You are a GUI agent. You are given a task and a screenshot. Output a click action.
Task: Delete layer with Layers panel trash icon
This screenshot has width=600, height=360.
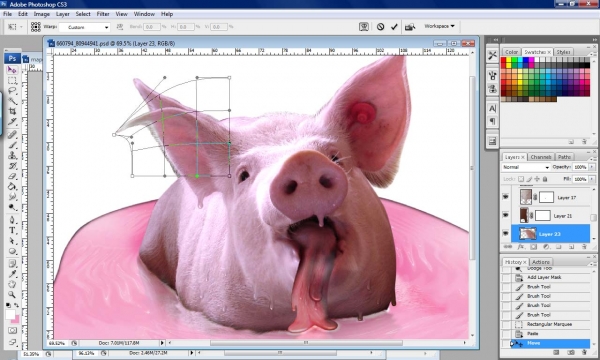pos(584,247)
